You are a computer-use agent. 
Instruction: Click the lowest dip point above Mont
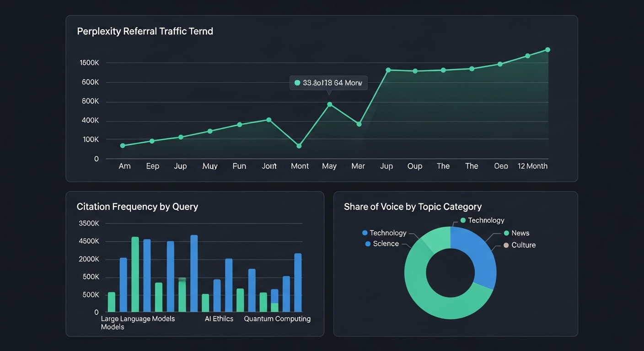(299, 146)
